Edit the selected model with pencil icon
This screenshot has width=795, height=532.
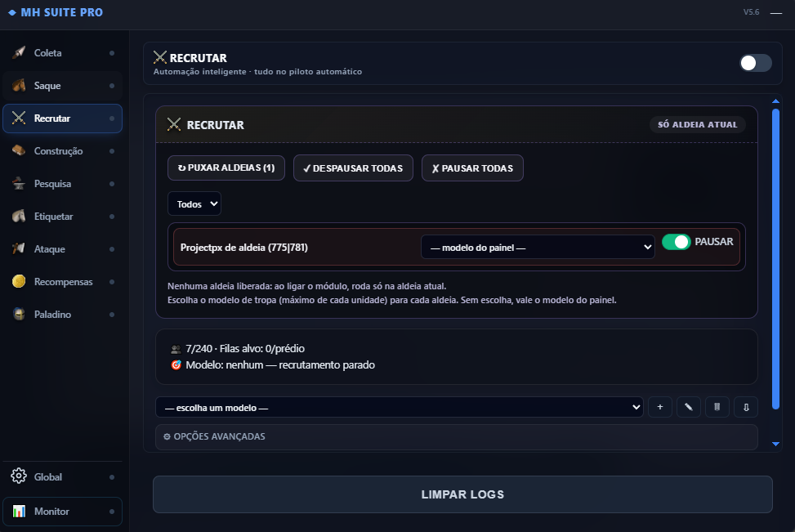[x=689, y=407]
